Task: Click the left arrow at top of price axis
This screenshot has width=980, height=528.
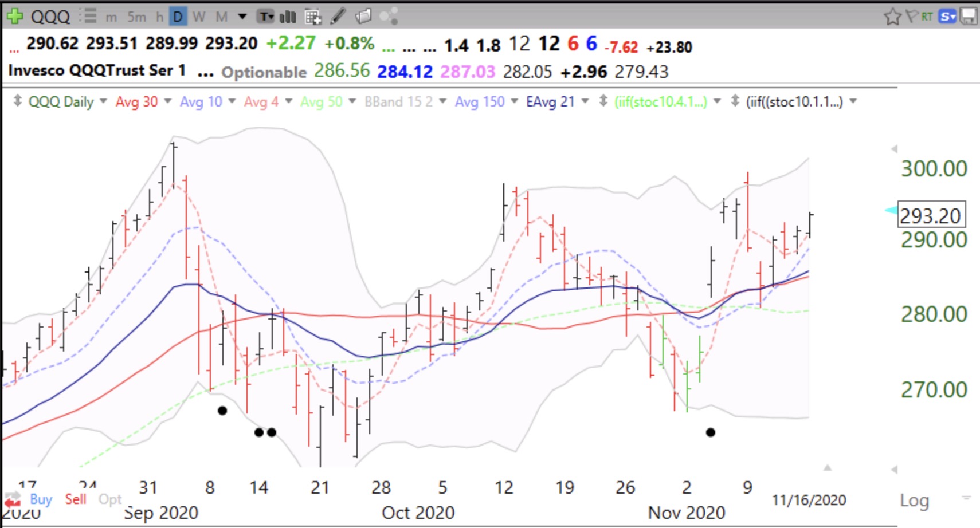Action: 894,149
